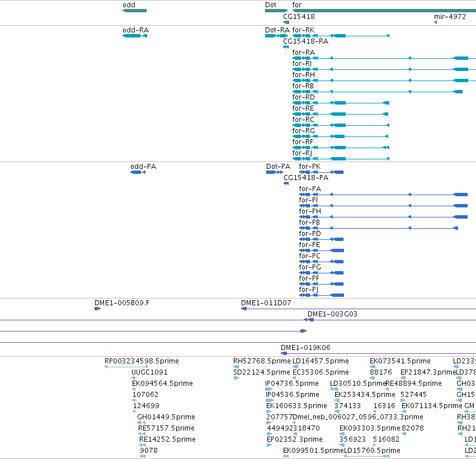Select the Dot-RA transcript
The width and height of the screenshot is (476, 459).
click(x=276, y=36)
